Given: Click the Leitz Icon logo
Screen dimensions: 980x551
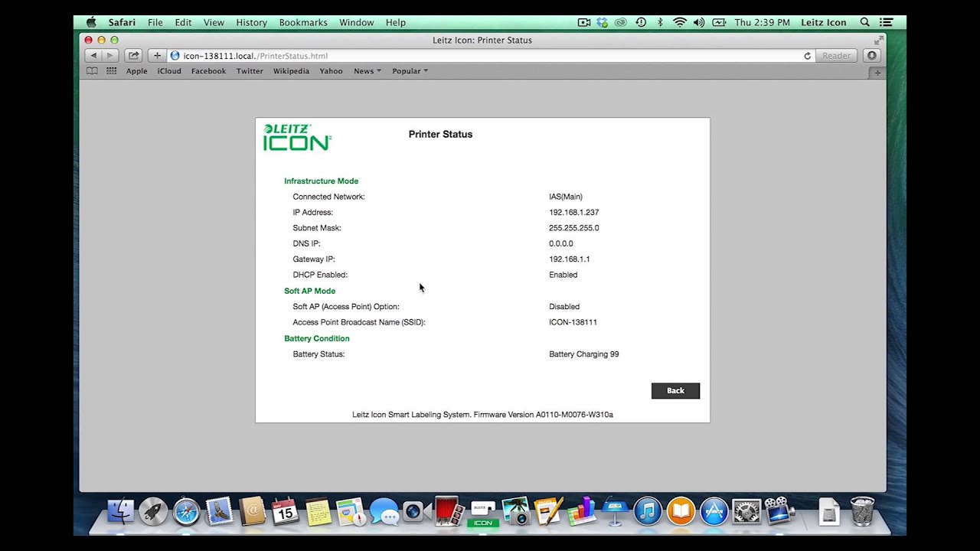Looking at the screenshot, I should pos(297,137).
